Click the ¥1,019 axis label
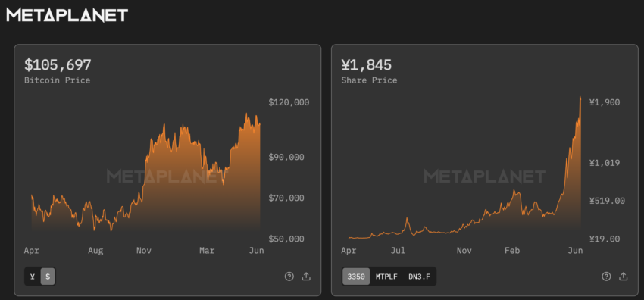Image resolution: width=644 pixels, height=300 pixels. pyautogui.click(x=605, y=163)
